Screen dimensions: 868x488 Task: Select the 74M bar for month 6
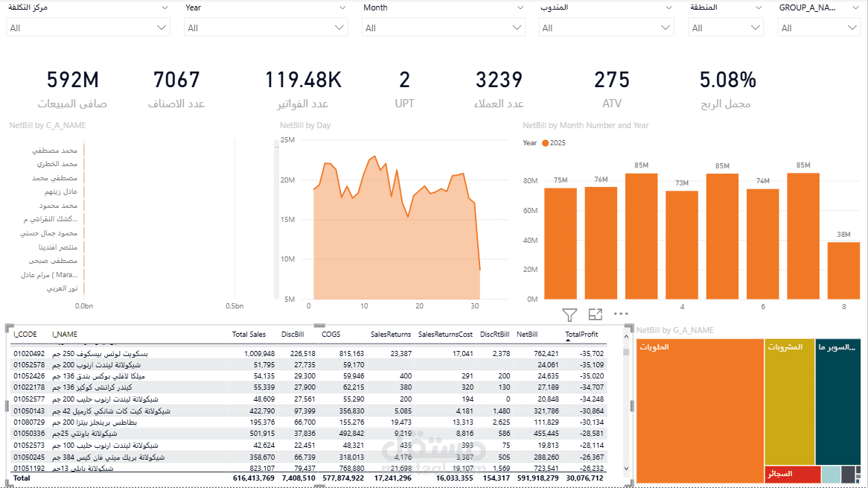click(x=763, y=244)
